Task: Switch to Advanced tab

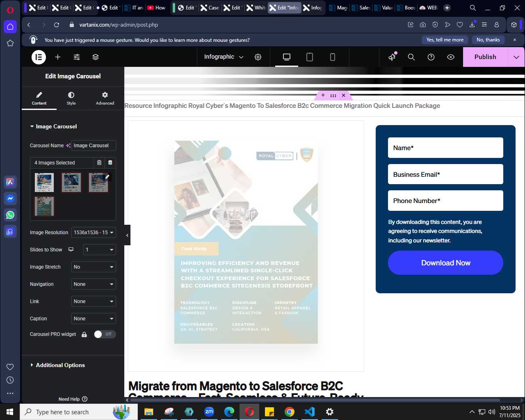Action: click(105, 98)
